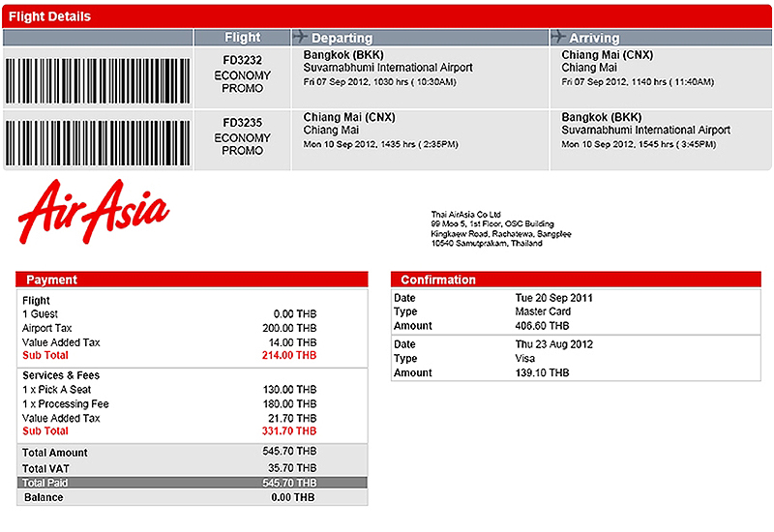Click the Pick A Seat amount 130.00 THB
This screenshot has width=774, height=532.
coord(289,390)
